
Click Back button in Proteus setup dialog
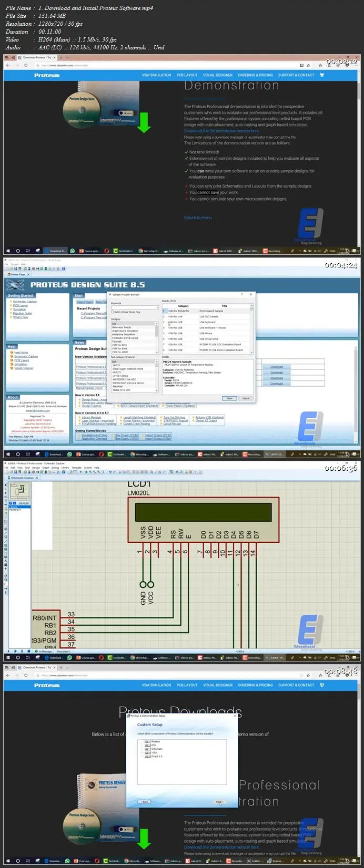coord(144,802)
